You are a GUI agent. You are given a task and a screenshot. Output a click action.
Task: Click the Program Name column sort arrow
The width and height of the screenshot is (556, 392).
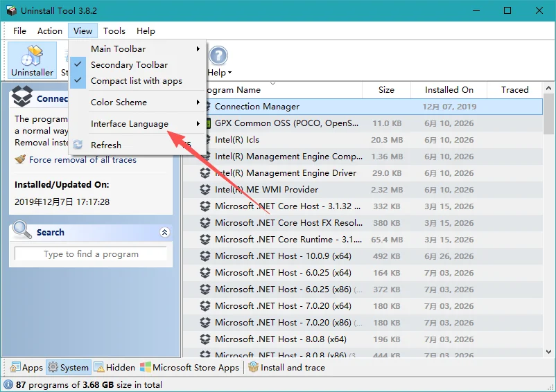tap(272, 84)
